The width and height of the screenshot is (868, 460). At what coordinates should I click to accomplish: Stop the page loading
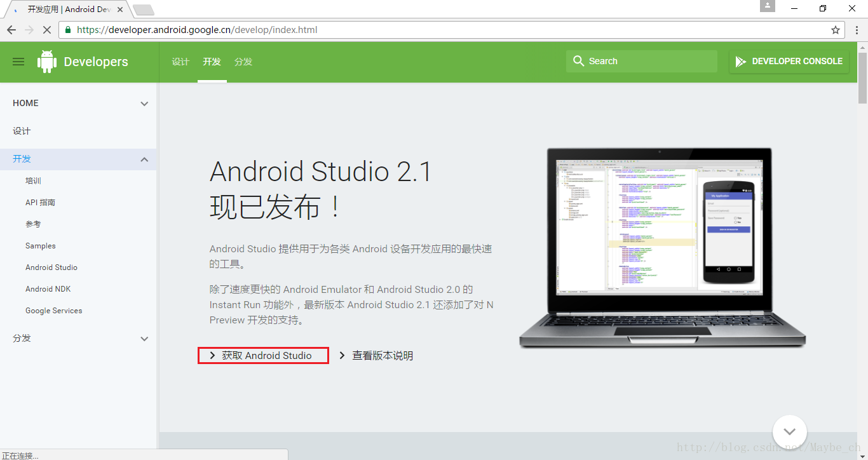pos(47,30)
